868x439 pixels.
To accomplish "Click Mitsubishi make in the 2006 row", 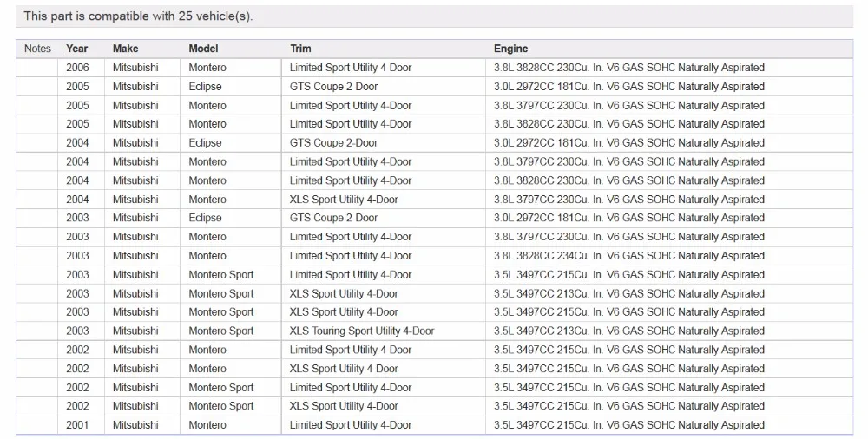I will tap(135, 68).
